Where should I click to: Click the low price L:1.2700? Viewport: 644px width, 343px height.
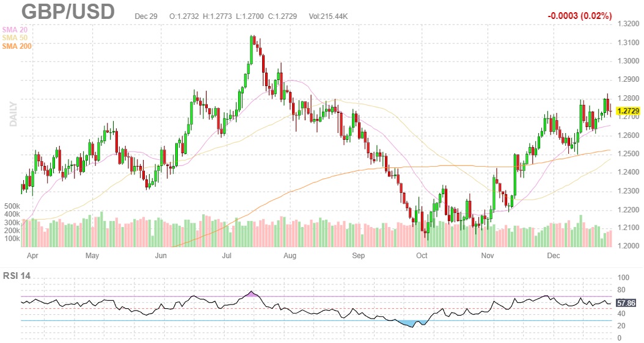coord(250,16)
